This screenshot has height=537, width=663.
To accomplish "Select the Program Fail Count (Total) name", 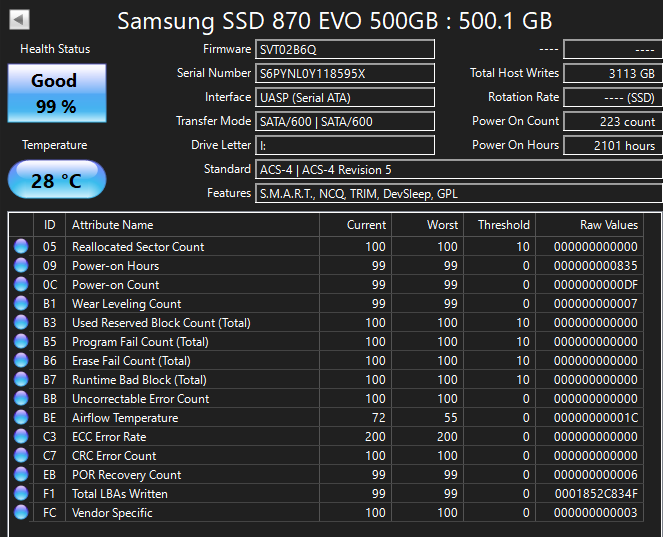I will tap(140, 342).
